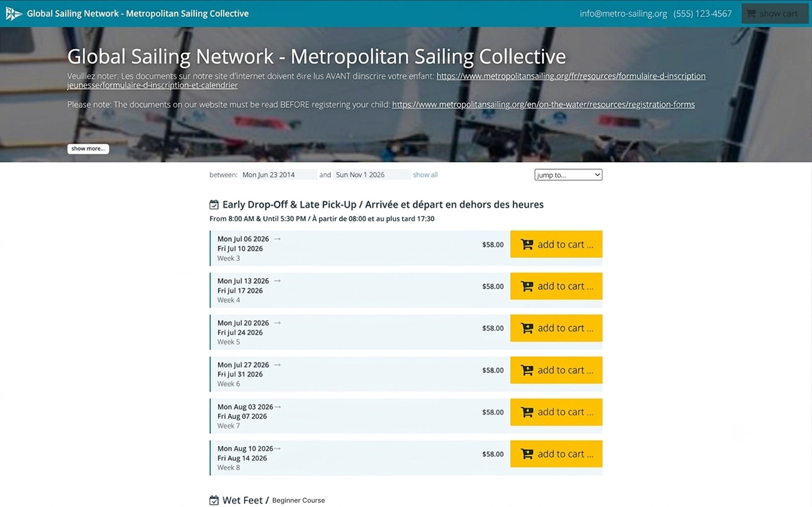This screenshot has height=507, width=812.
Task: Click the 'Fri Aug 07 2026' end date
Action: (242, 416)
